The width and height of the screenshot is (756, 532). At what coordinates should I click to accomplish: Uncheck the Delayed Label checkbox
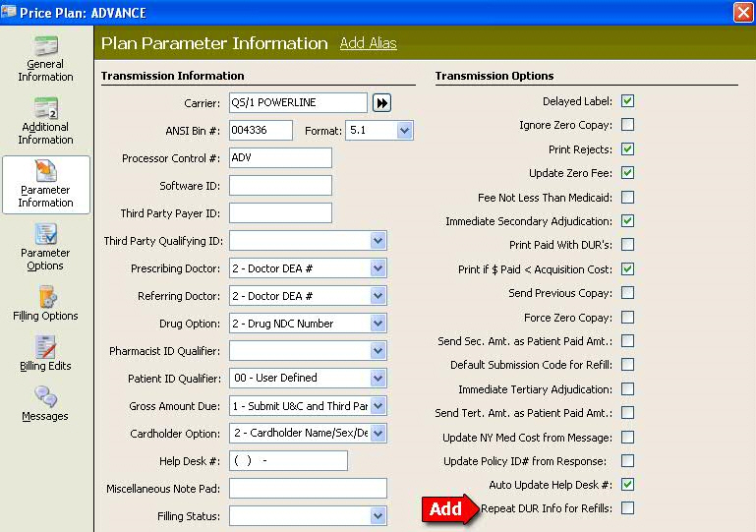click(627, 101)
